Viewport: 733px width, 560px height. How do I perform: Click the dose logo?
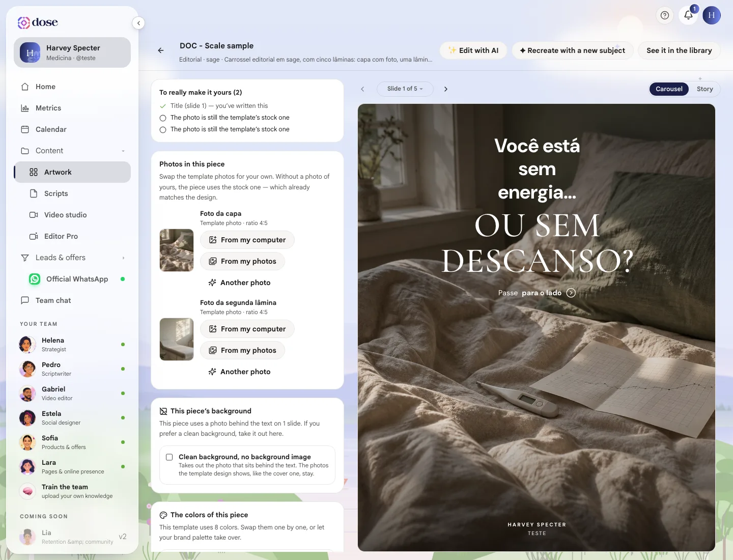38,22
